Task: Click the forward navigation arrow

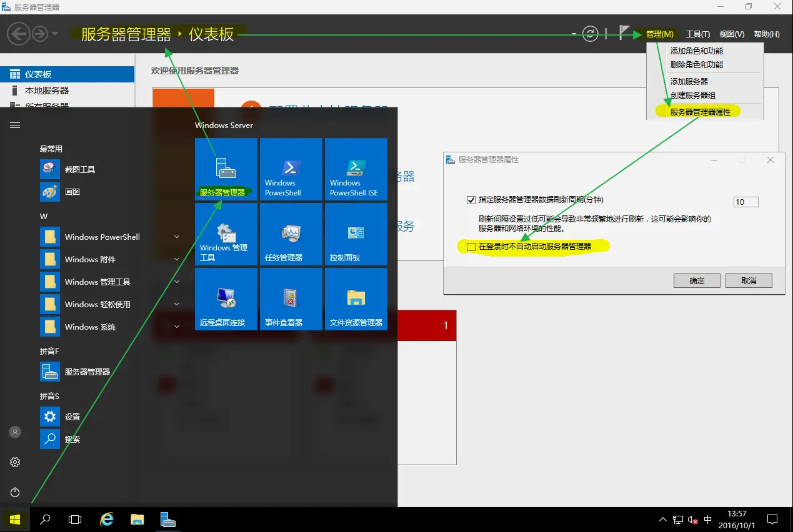Action: coord(40,33)
